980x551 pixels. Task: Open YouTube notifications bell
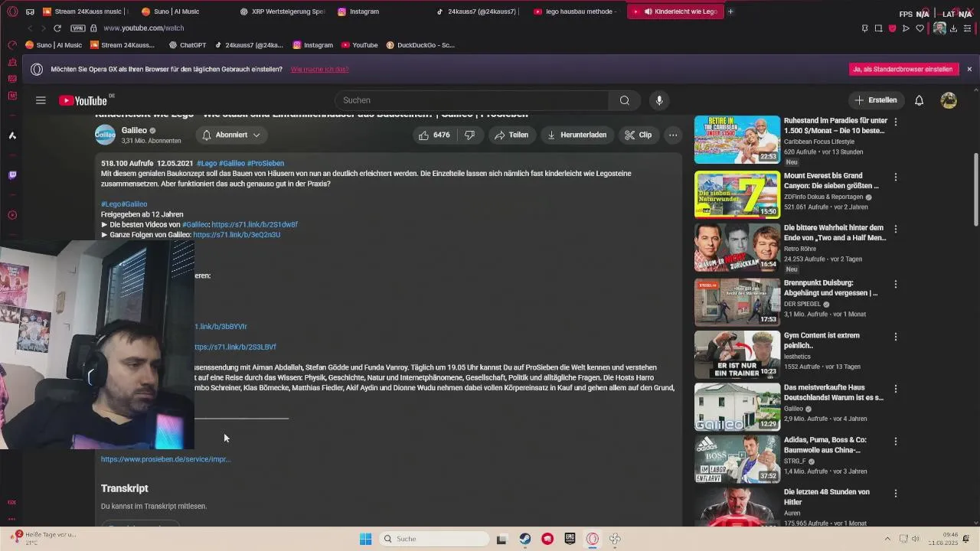[919, 100]
